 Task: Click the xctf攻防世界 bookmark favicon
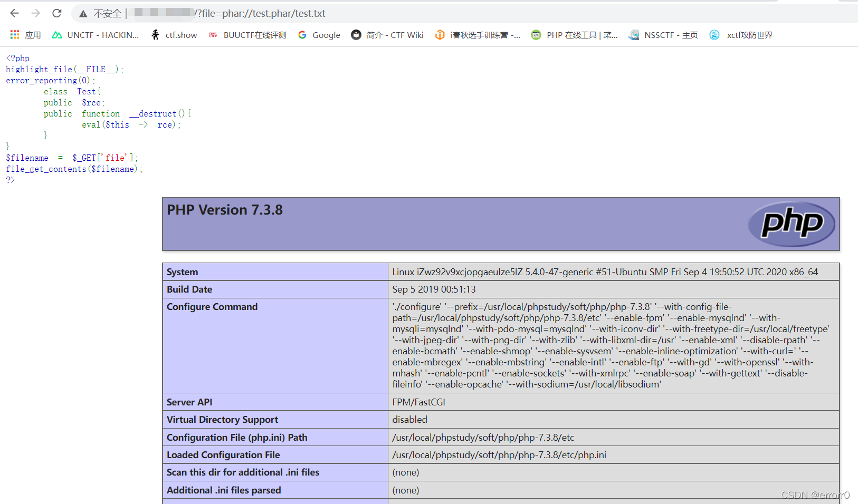(x=714, y=35)
